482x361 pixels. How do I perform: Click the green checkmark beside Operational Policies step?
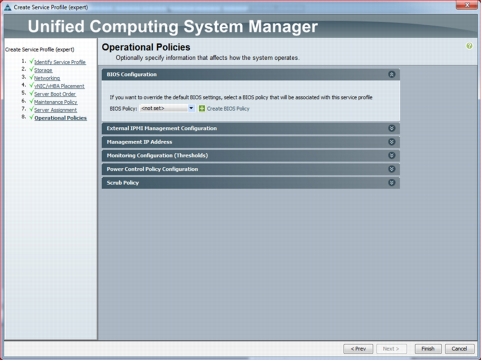coord(31,117)
